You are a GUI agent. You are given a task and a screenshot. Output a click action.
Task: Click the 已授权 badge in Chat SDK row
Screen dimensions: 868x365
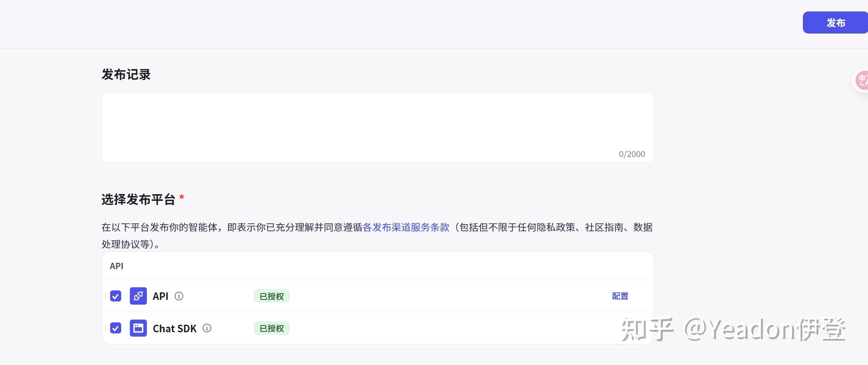pyautogui.click(x=272, y=328)
